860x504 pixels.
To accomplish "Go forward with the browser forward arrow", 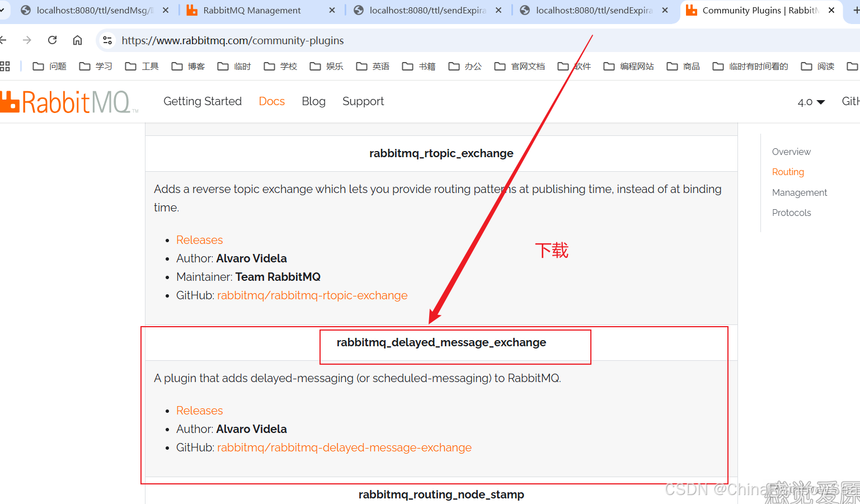I will 27,40.
